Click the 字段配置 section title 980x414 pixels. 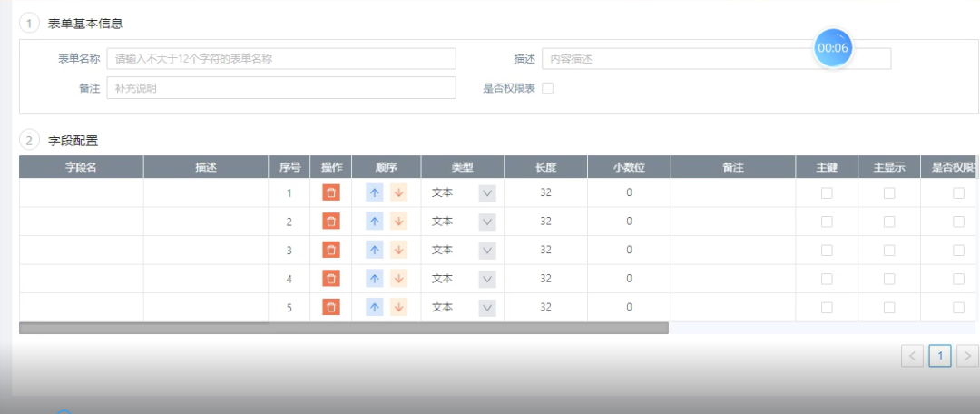(73, 141)
